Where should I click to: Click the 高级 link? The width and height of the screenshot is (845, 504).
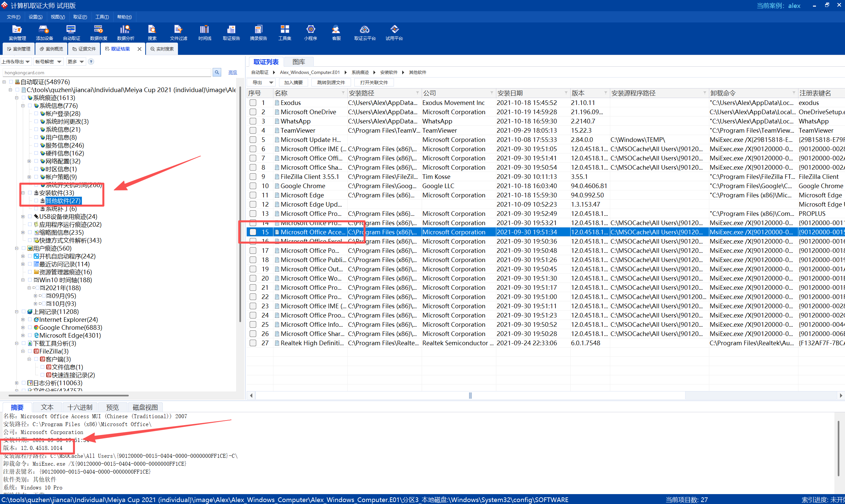(x=232, y=72)
